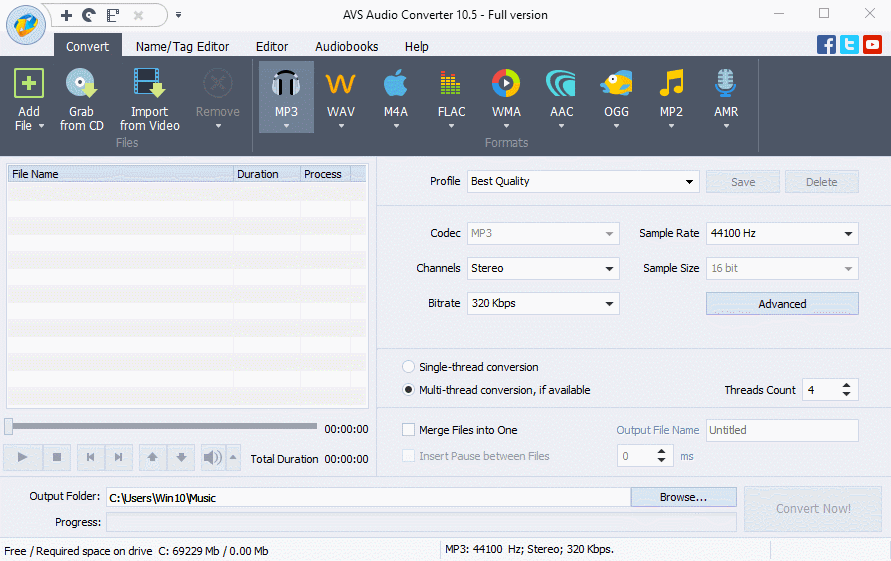Pick the AAC format icon

pyautogui.click(x=561, y=84)
